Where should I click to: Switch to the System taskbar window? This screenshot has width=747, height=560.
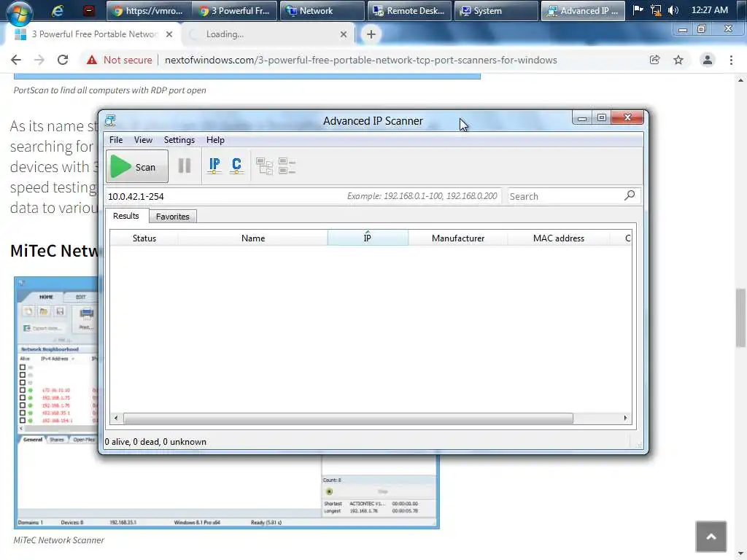point(496,10)
